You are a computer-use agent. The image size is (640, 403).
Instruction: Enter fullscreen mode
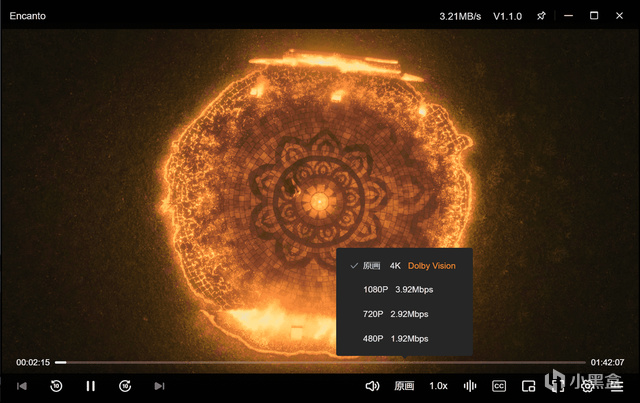click(558, 386)
